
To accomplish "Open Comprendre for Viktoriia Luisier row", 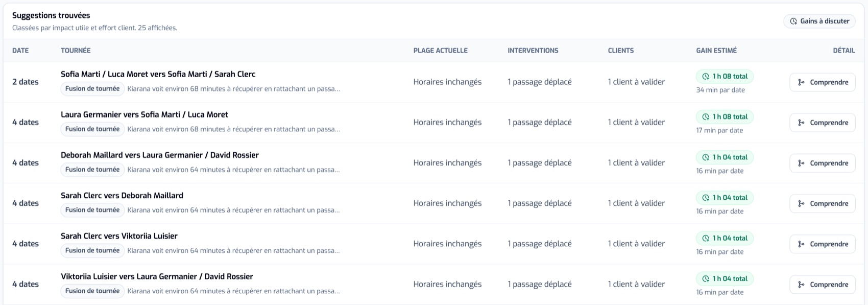I will pos(823,285).
